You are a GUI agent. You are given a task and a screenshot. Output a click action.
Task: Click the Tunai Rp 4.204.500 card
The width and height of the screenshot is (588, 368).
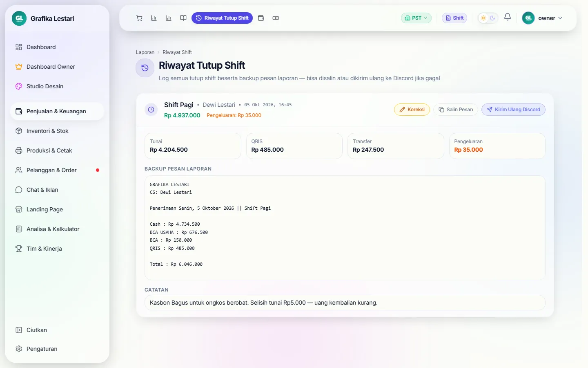(193, 146)
